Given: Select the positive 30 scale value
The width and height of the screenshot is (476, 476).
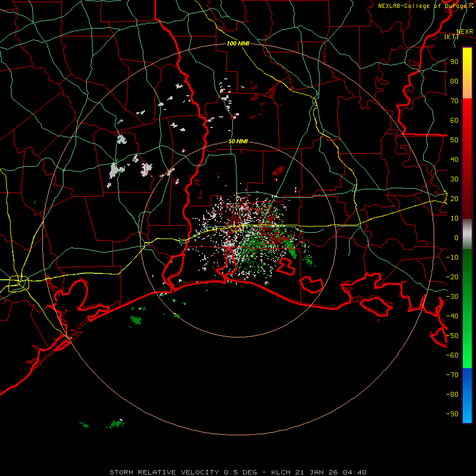Looking at the screenshot, I should (454, 179).
